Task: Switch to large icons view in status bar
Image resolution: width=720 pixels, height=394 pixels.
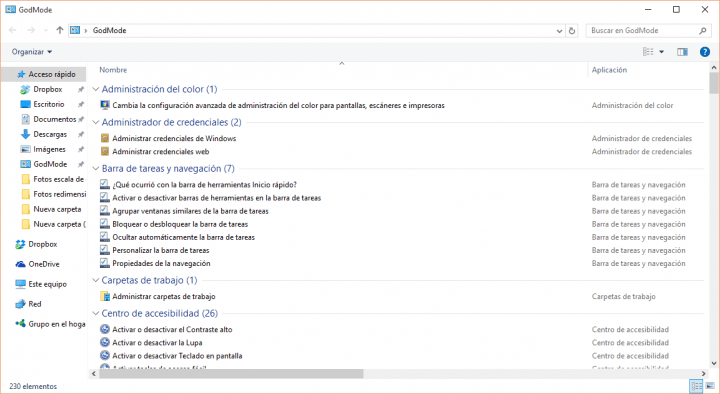Action: click(710, 386)
